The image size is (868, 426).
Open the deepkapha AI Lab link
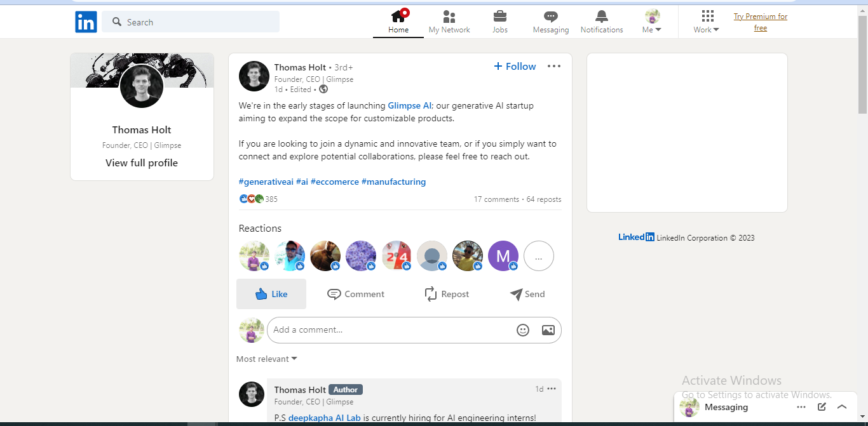(x=324, y=418)
